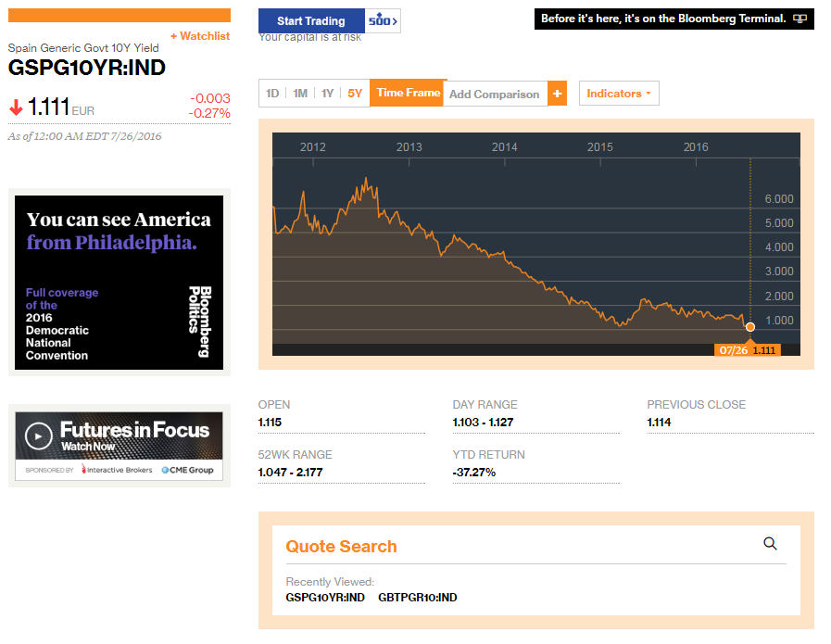Image resolution: width=831 pixels, height=644 pixels.
Task: Open the Indicators dropdown
Action: 619,94
